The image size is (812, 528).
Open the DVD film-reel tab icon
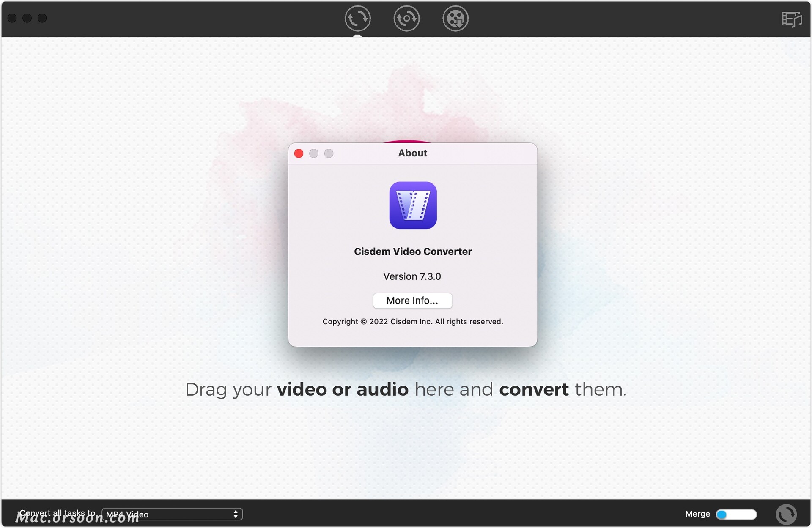455,19
